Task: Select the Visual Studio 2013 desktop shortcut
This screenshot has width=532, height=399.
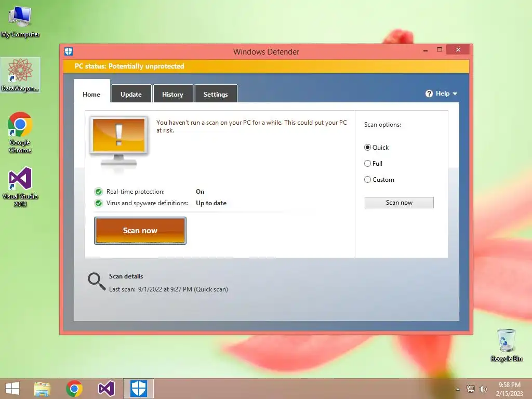Action: [20, 187]
